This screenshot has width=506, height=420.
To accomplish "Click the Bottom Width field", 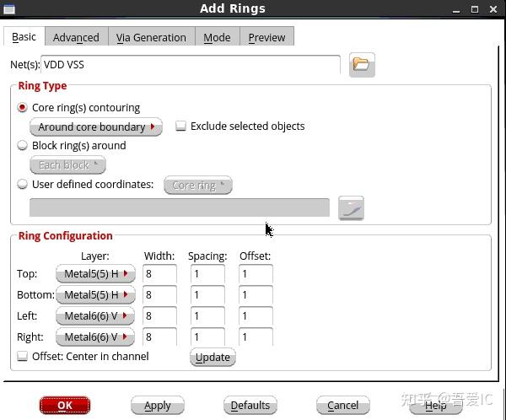I will click(x=159, y=294).
